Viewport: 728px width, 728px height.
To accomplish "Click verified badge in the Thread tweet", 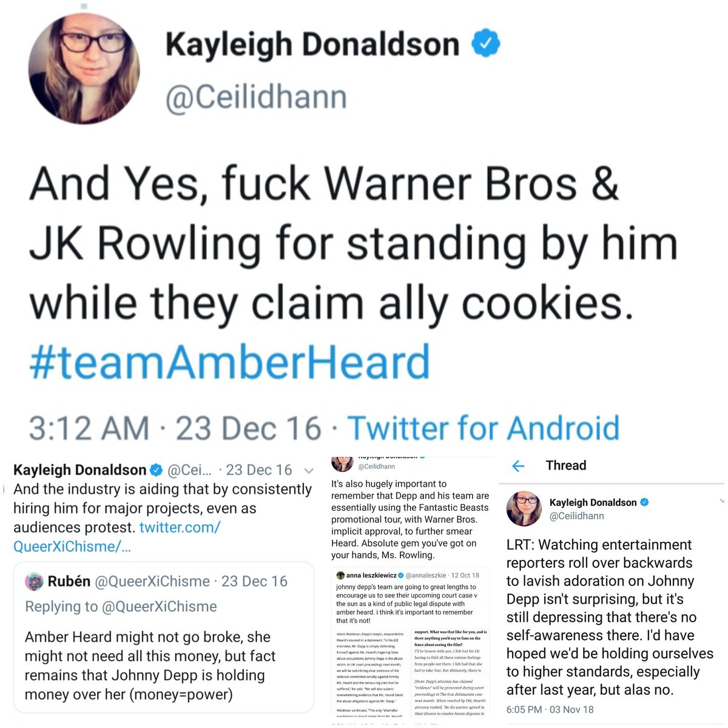I will pyautogui.click(x=645, y=502).
